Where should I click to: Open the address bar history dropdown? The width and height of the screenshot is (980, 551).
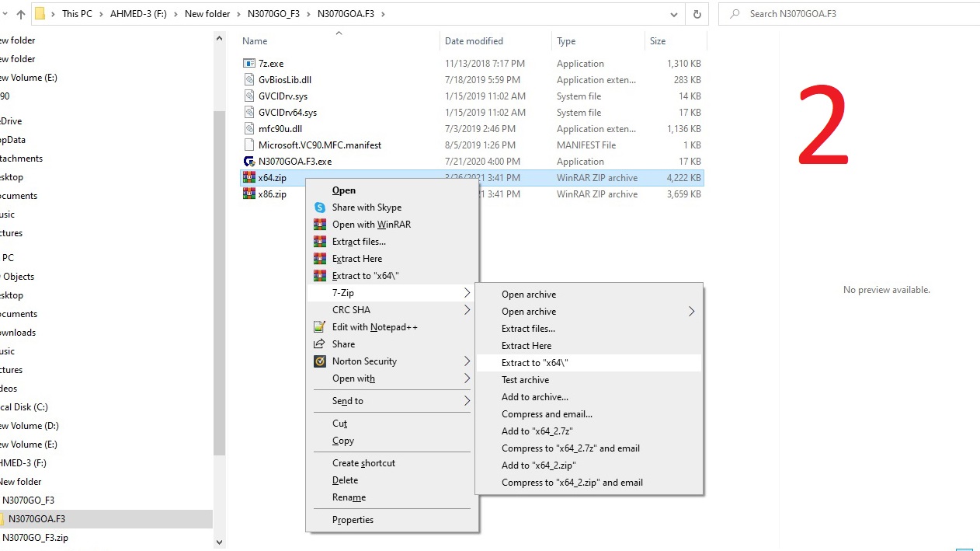coord(673,14)
